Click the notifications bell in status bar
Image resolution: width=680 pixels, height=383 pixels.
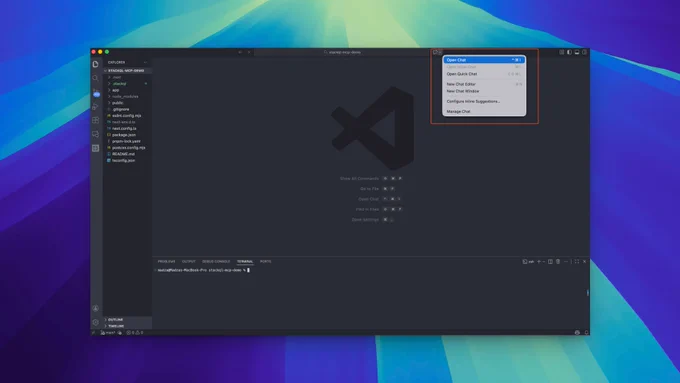coord(586,333)
